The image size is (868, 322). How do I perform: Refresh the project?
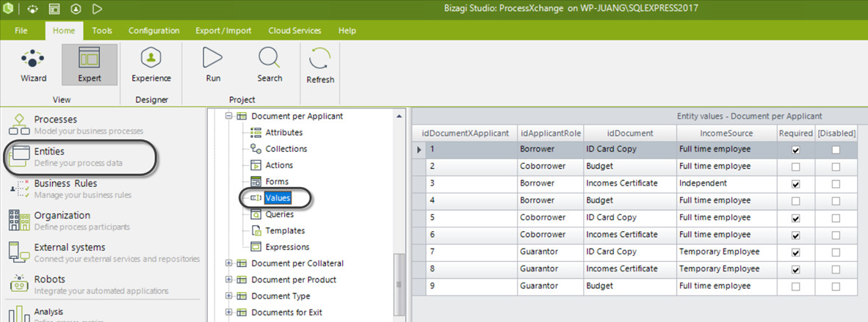(320, 66)
